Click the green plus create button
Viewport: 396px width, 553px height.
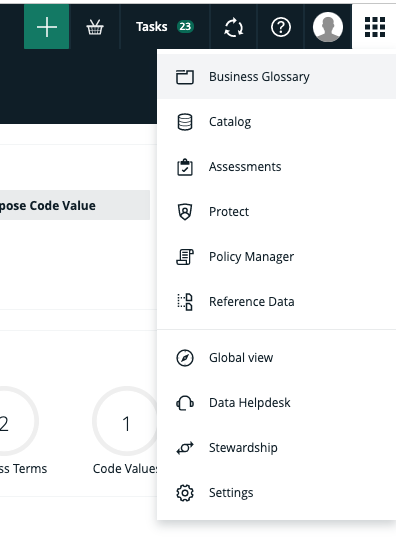(x=47, y=27)
